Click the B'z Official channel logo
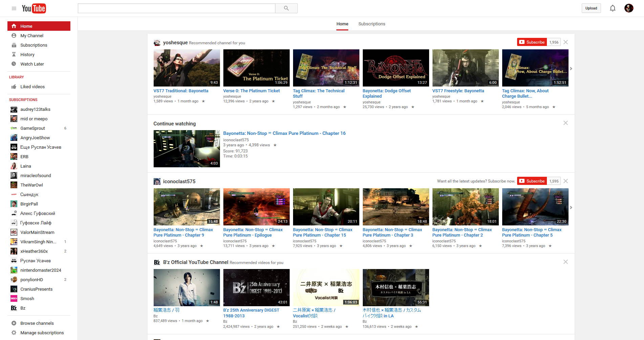644x340 pixels. (157, 262)
